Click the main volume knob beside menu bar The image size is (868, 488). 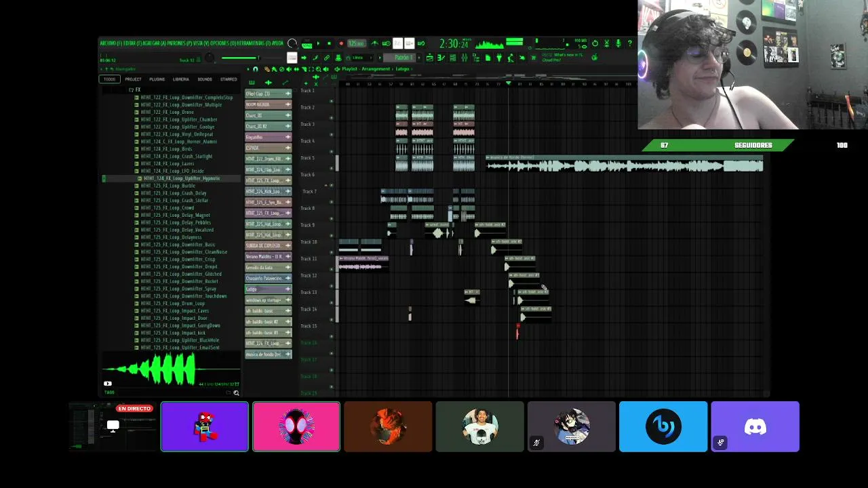pyautogui.click(x=292, y=43)
